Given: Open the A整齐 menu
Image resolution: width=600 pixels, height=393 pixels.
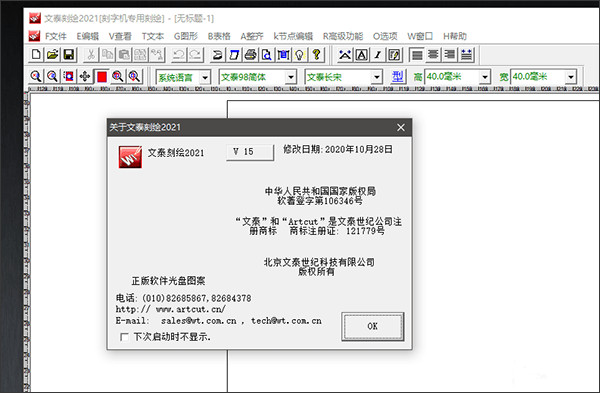Looking at the screenshot, I should tap(252, 36).
